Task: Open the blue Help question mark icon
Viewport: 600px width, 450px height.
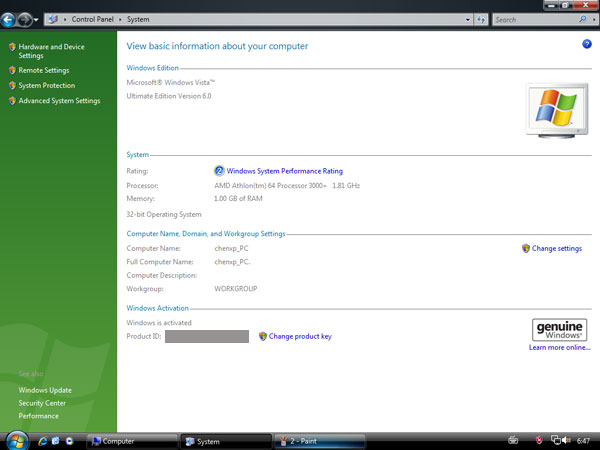Action: [587, 44]
